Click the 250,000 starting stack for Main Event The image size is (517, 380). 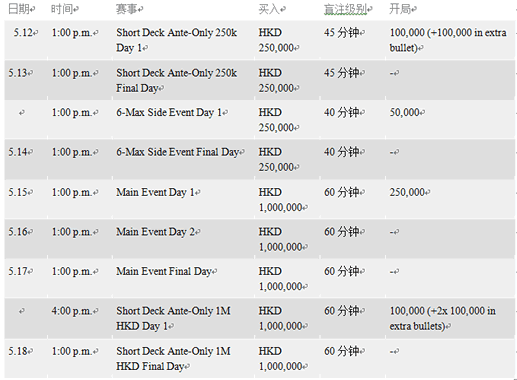pyautogui.click(x=407, y=192)
